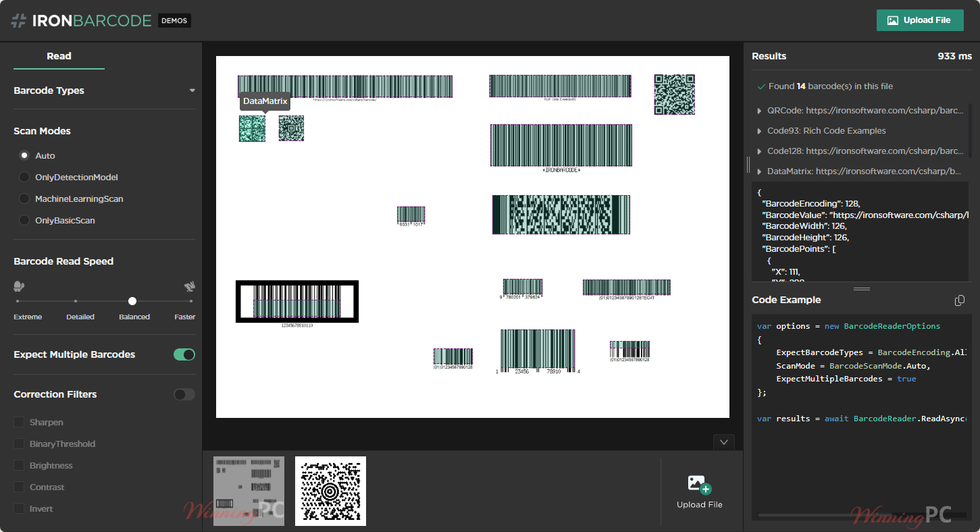Toggle Expect Multiple Barcodes switch
The height and width of the screenshot is (532, 980).
pyautogui.click(x=184, y=354)
